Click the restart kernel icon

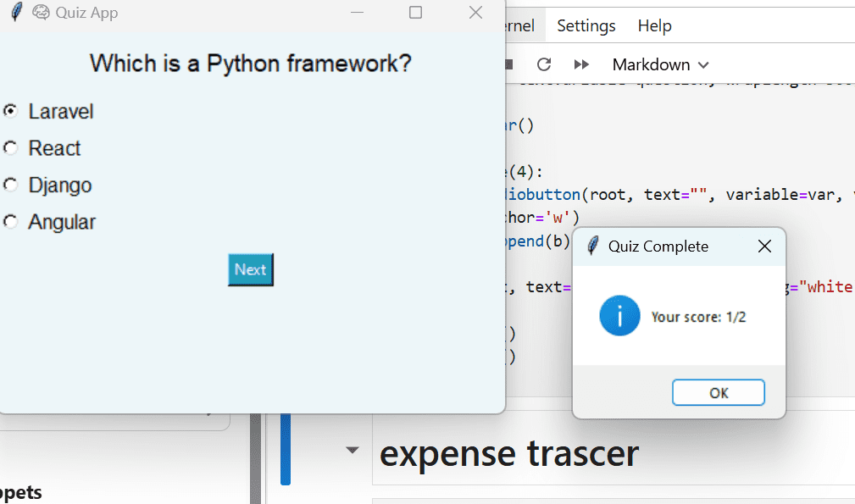pos(544,65)
